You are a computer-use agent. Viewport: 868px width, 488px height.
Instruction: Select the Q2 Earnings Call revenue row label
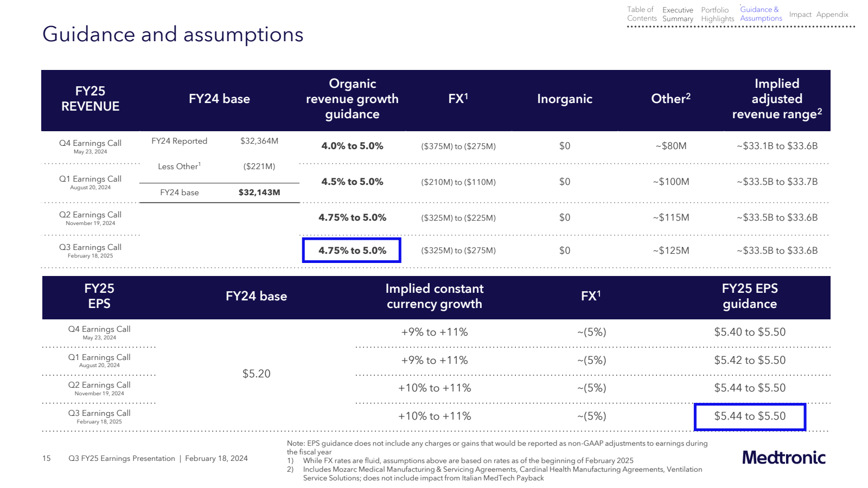(90, 218)
